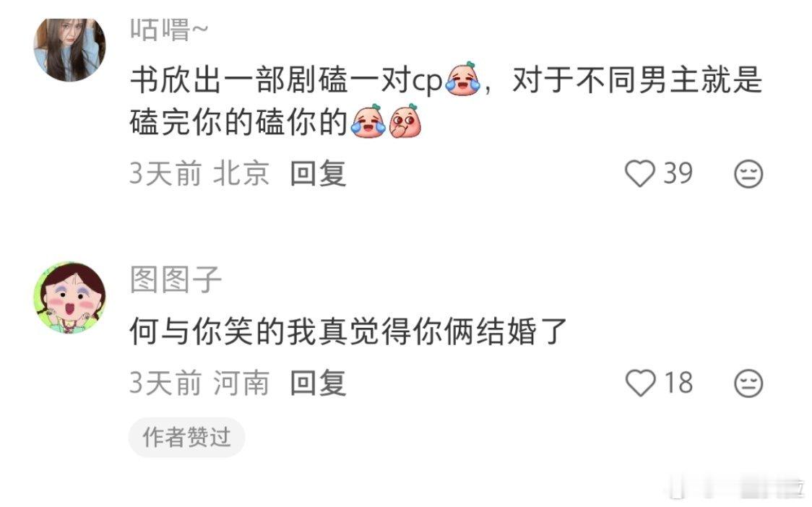Open the username 图图子
The width and height of the screenshot is (812, 507).
point(176,279)
